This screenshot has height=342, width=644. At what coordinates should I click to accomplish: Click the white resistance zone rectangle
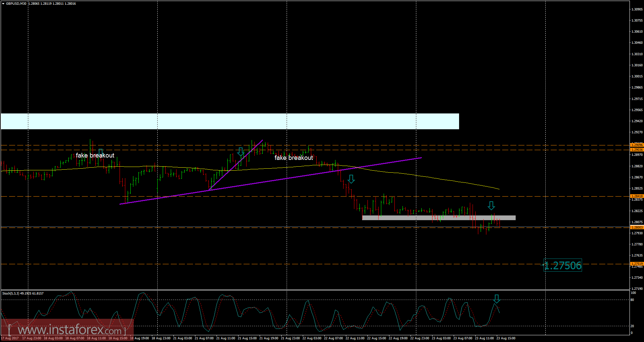click(230, 121)
